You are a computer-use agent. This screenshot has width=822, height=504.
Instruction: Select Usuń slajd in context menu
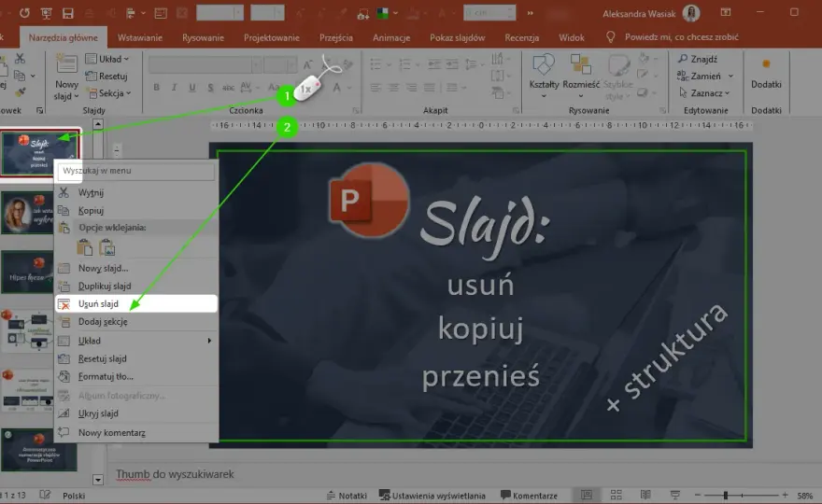click(x=136, y=304)
